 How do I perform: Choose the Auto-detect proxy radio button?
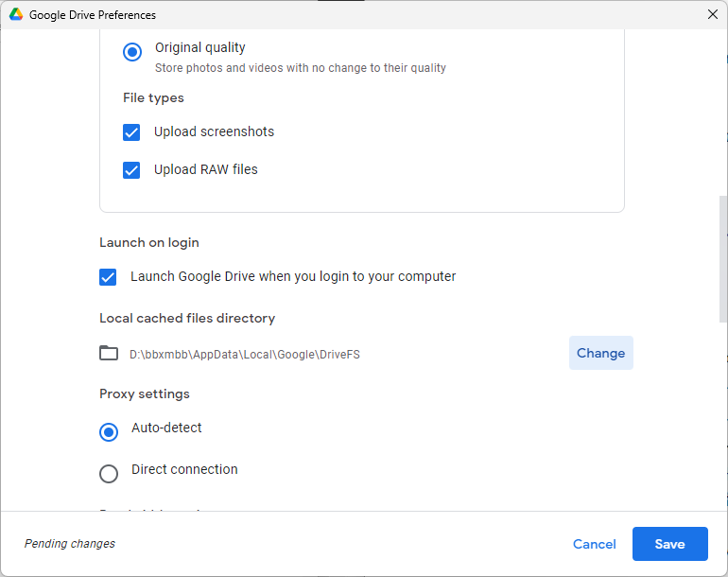click(x=109, y=431)
